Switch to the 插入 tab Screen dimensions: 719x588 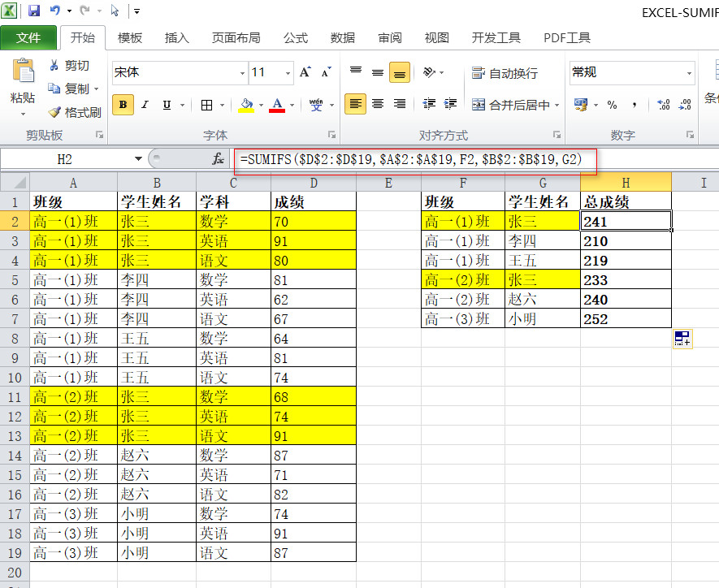176,37
